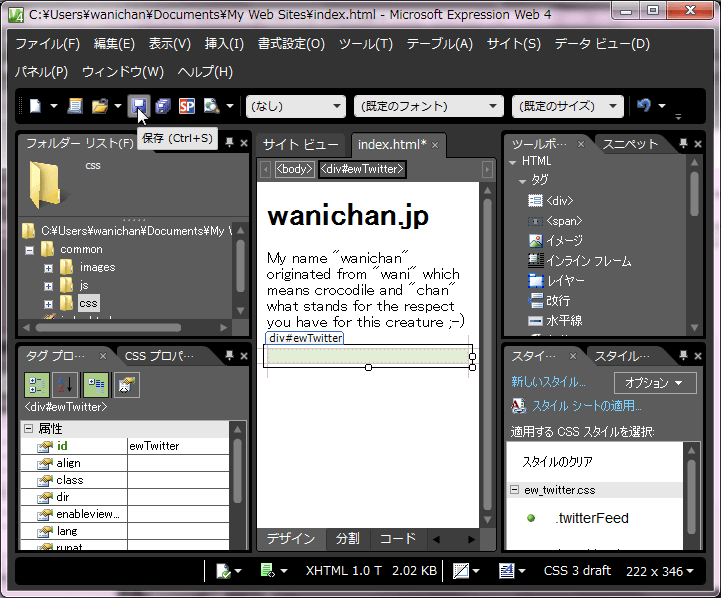Toggle Show set properties on top icon
Viewport: 721px width, 598px height.
pos(96,384)
